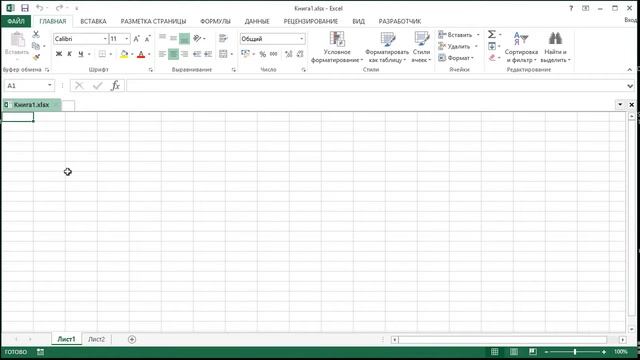The height and width of the screenshot is (360, 640).
Task: Switch to the ВСТАВКА ribbon tab
Action: tap(93, 21)
